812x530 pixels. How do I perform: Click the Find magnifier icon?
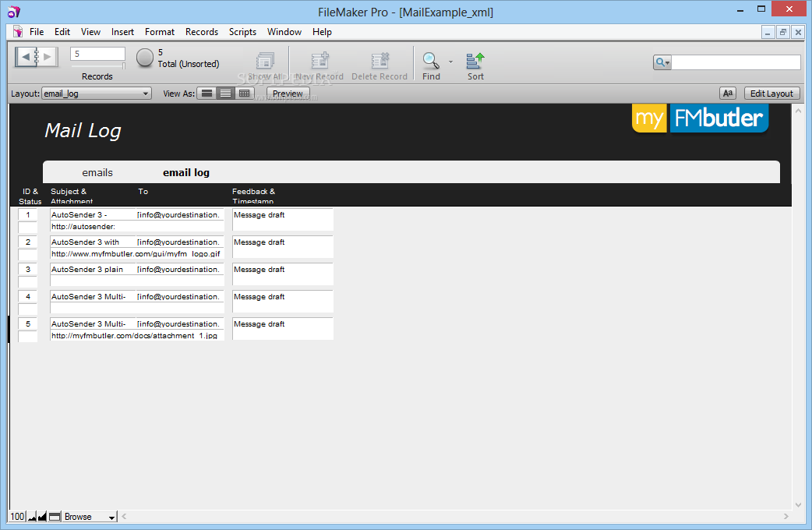click(431, 61)
